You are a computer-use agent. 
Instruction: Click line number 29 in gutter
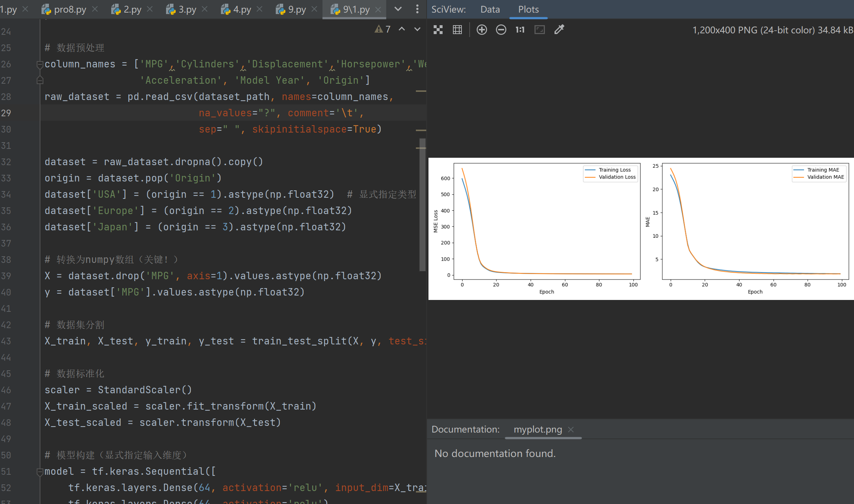[x=6, y=113]
